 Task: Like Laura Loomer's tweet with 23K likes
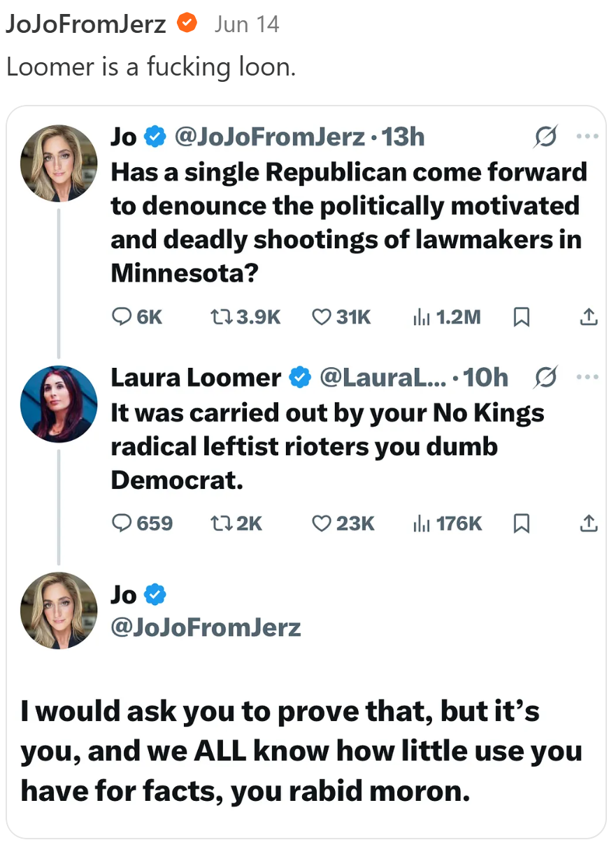point(321,523)
